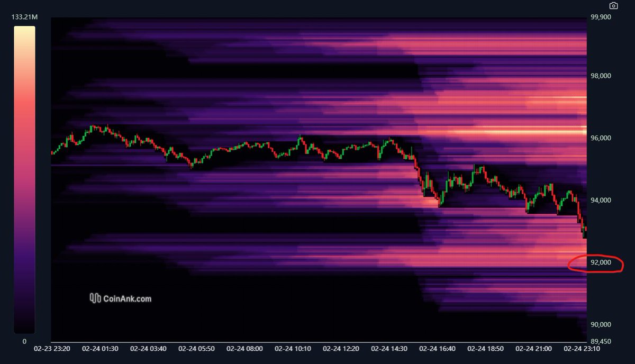The image size is (635, 364).
Task: Click the 90,000 price axis label
Action: point(601,323)
